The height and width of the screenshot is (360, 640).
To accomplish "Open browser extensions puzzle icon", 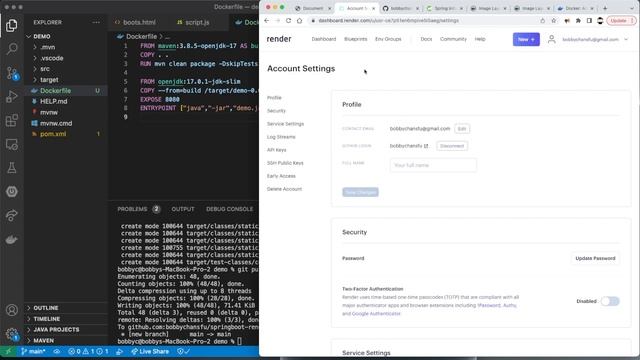I will 578,20.
